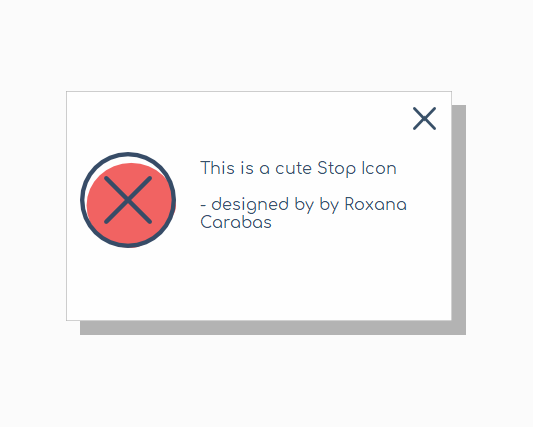Screen dimensions: 533x427
Task: Click the "designed by by Roxana" line
Action: (x=304, y=205)
